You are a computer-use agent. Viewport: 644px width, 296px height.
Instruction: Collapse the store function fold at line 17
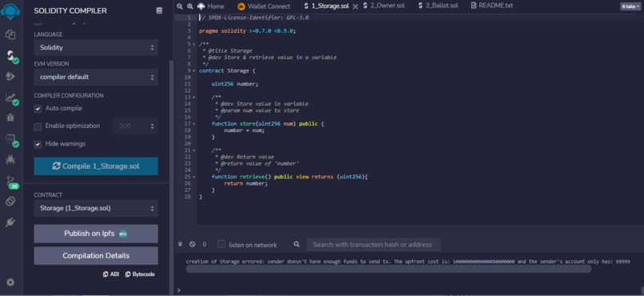click(194, 124)
